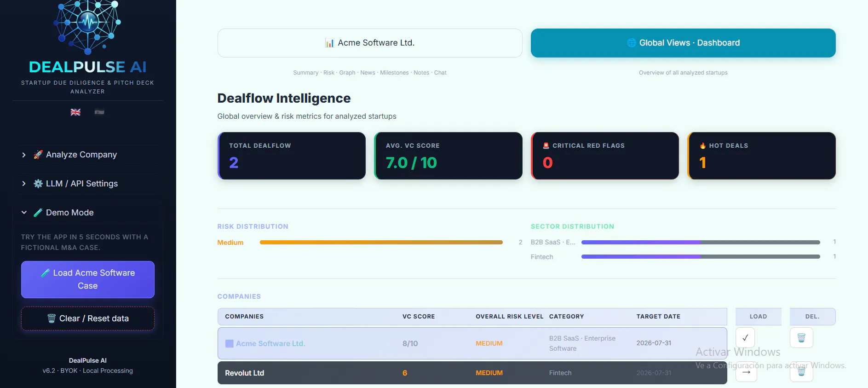Click the B2B SaaS sector distribution bar
The width and height of the screenshot is (868, 388).
701,242
